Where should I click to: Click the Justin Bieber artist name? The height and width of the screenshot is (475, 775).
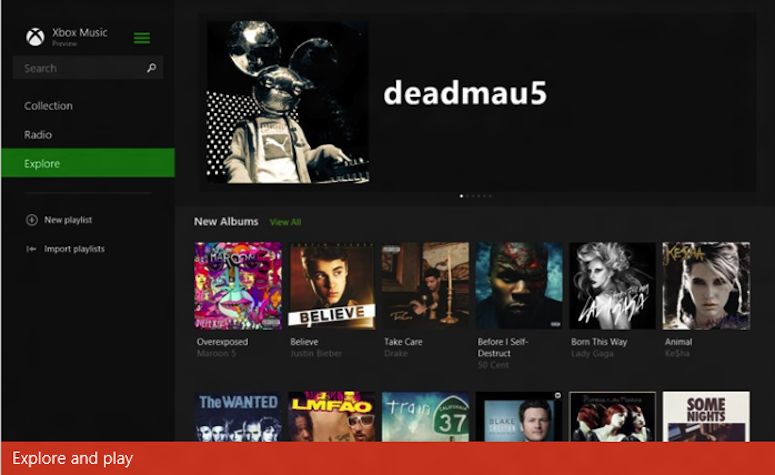(316, 353)
